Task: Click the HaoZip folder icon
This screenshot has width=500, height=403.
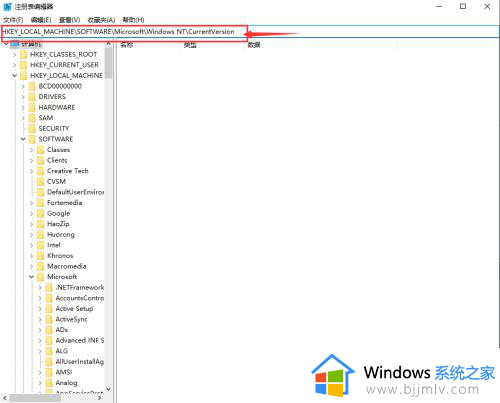Action: (x=40, y=224)
